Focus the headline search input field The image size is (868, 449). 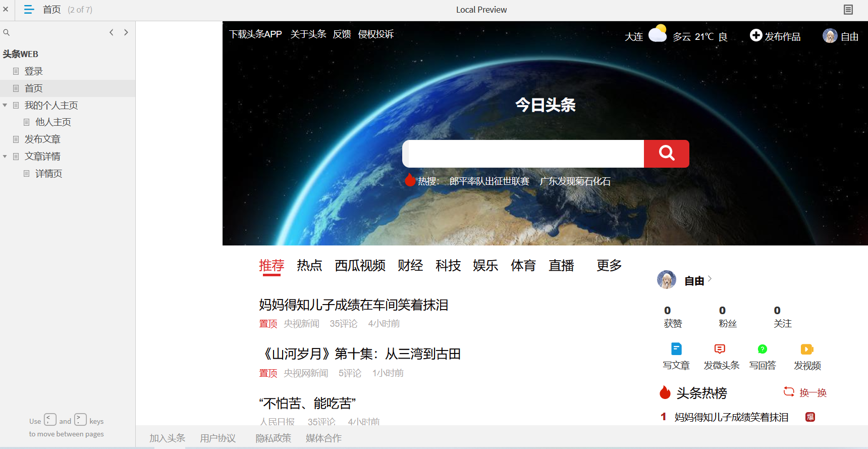[x=523, y=154]
